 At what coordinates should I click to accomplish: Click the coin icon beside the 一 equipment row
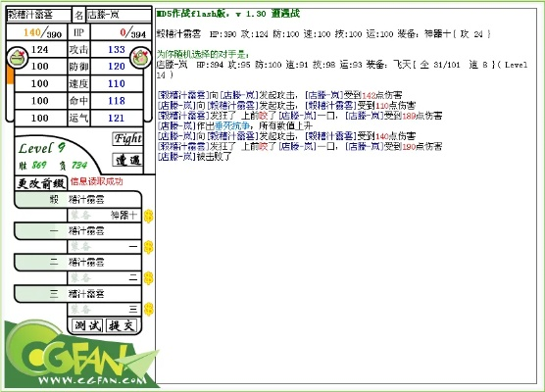[x=148, y=247]
